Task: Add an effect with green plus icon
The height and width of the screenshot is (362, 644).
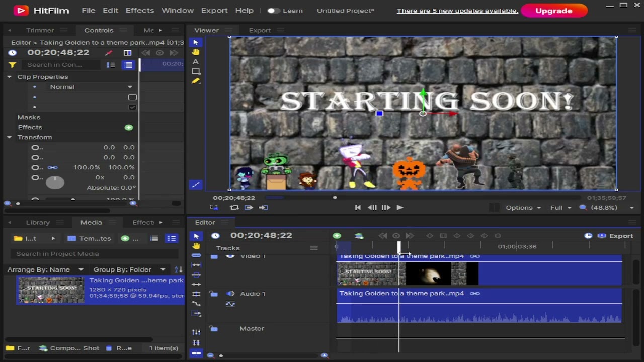Action: click(129, 127)
